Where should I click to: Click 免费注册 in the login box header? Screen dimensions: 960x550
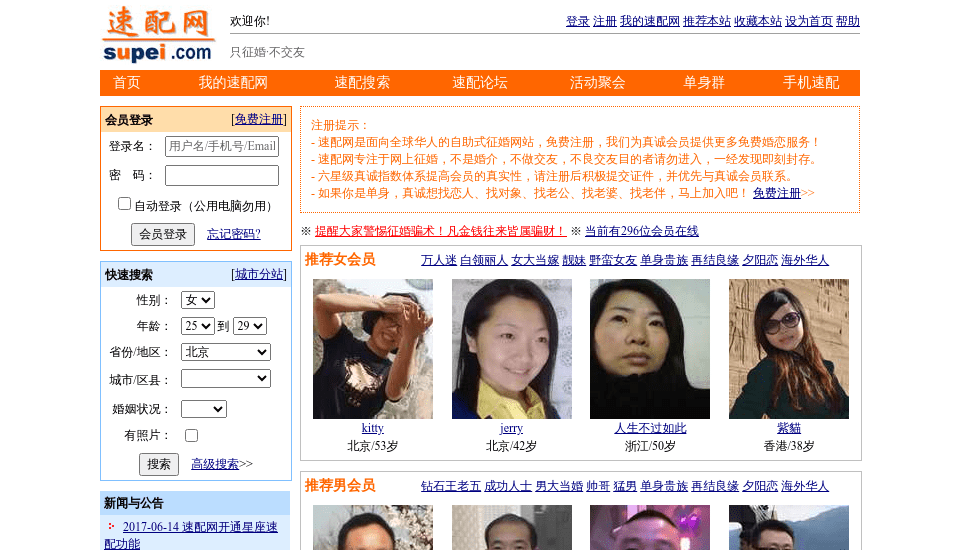click(259, 119)
